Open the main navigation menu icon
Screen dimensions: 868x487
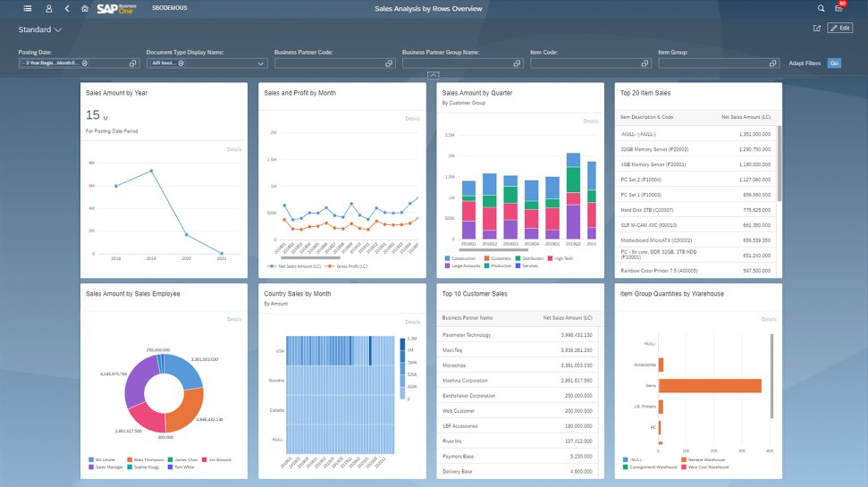[28, 8]
